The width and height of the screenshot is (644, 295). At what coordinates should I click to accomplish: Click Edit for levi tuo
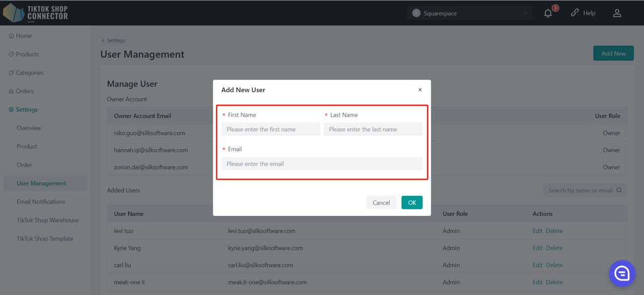point(537,231)
